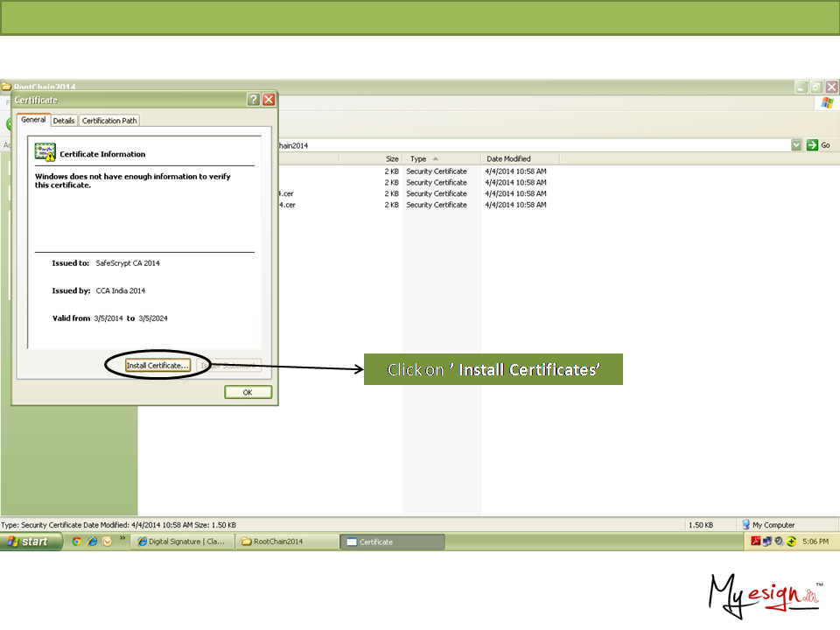Click the Adobe PDF tray icon
This screenshot has height=630, width=840.
754,542
